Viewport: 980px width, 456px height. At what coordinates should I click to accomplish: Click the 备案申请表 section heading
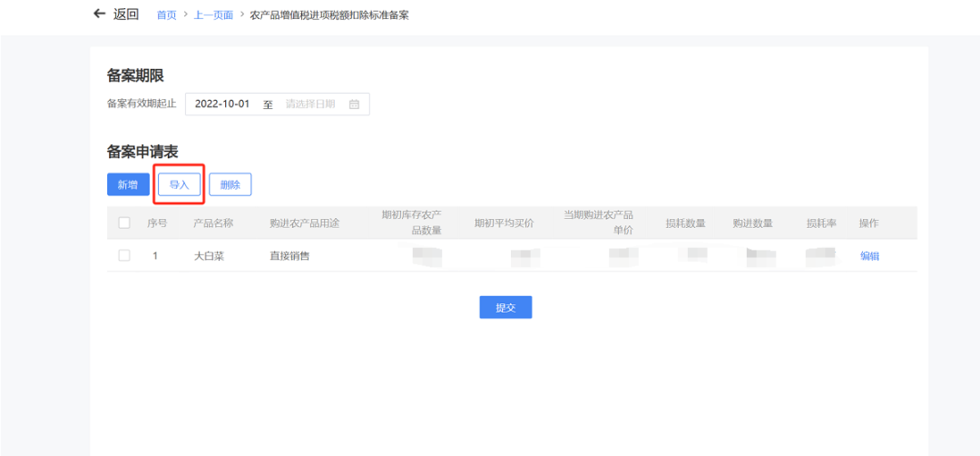click(142, 152)
